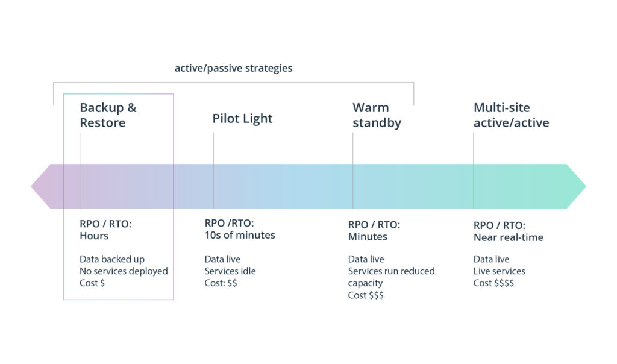Click the 'Warm standby' title
The width and height of the screenshot is (617, 364).
tap(377, 115)
